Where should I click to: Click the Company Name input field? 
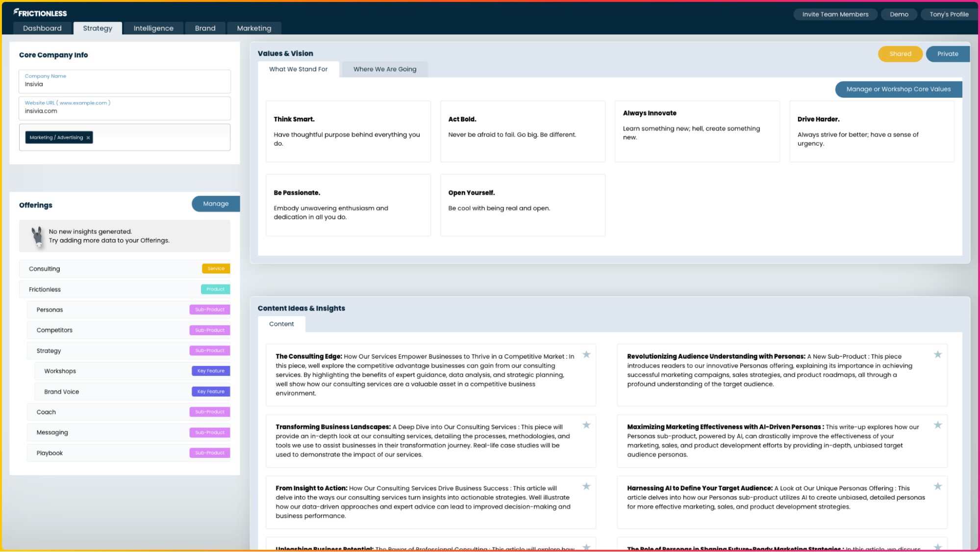125,84
